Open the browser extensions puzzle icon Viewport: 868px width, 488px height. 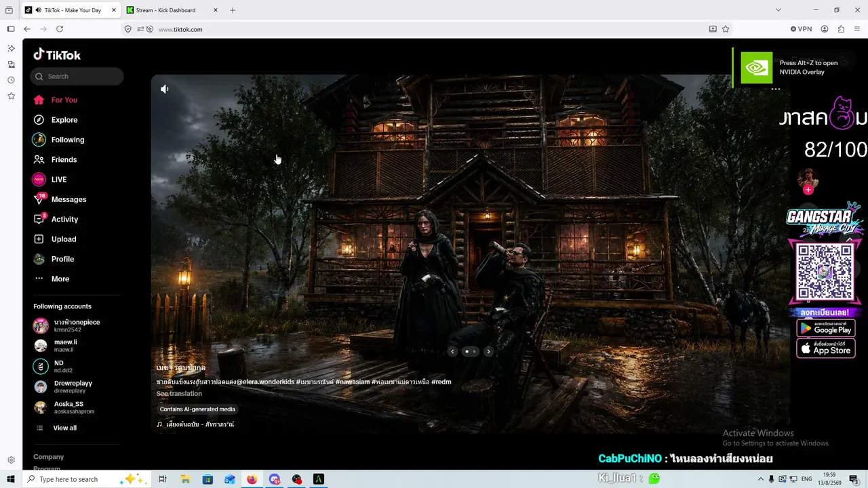coord(841,29)
